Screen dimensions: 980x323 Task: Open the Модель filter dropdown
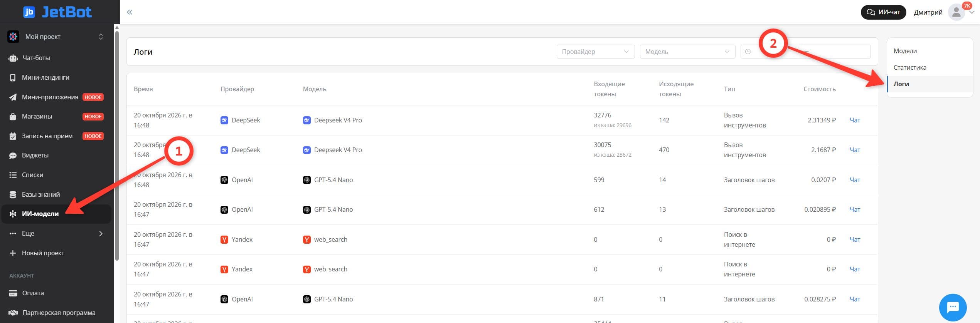point(687,52)
